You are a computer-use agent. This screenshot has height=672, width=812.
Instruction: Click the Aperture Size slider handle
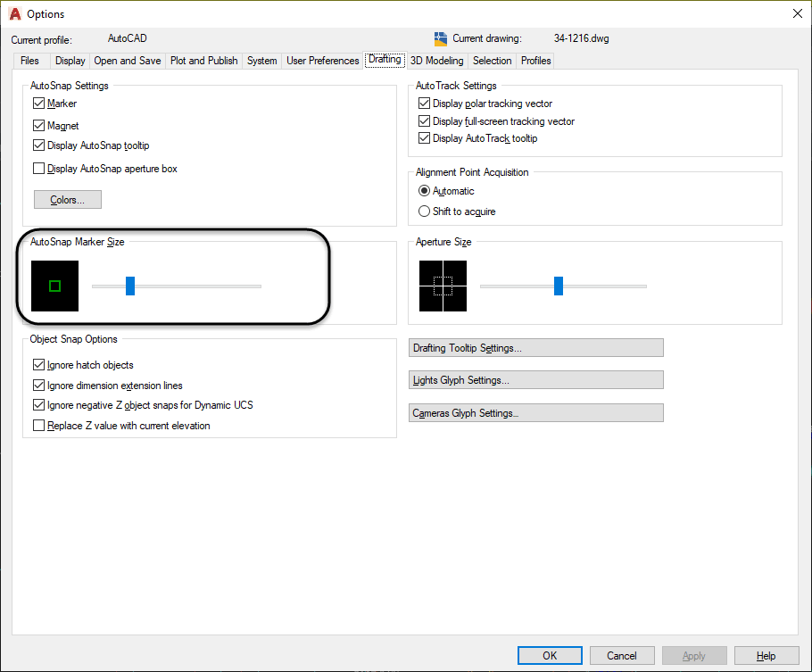coord(559,286)
